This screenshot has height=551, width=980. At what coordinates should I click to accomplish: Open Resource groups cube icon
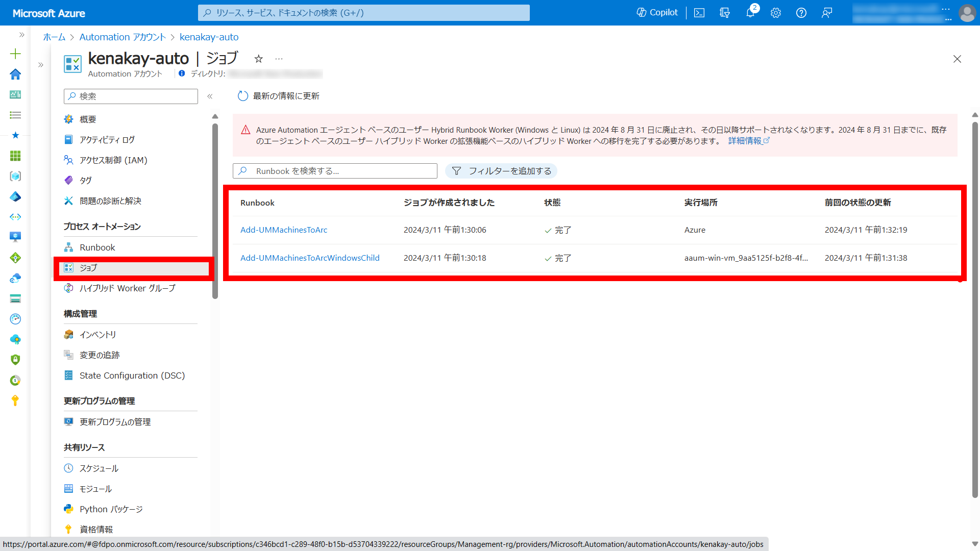pyautogui.click(x=15, y=176)
